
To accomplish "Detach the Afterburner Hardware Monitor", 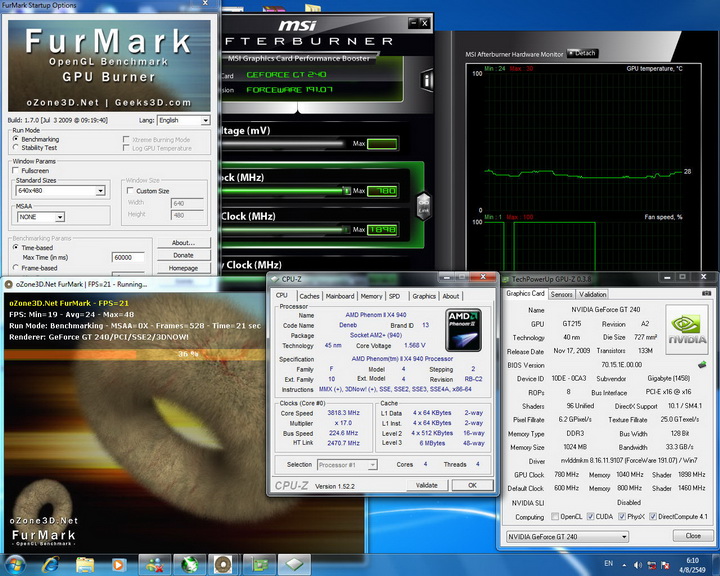I will pos(582,53).
